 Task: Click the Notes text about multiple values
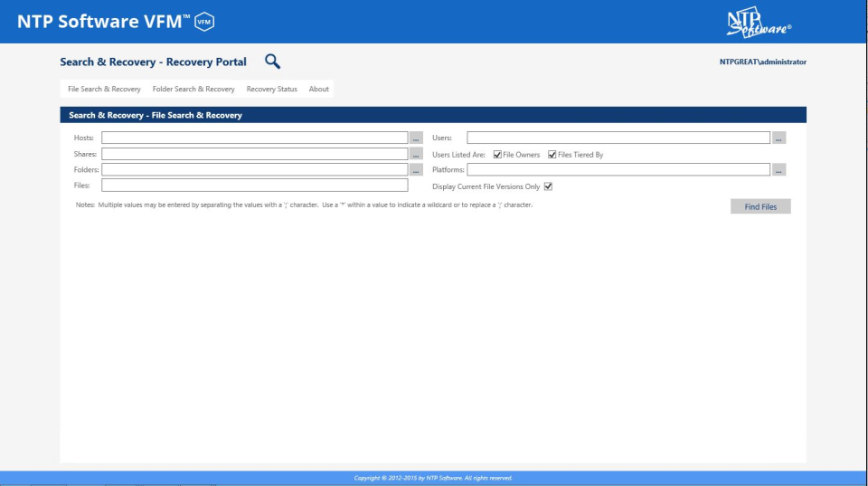point(304,205)
